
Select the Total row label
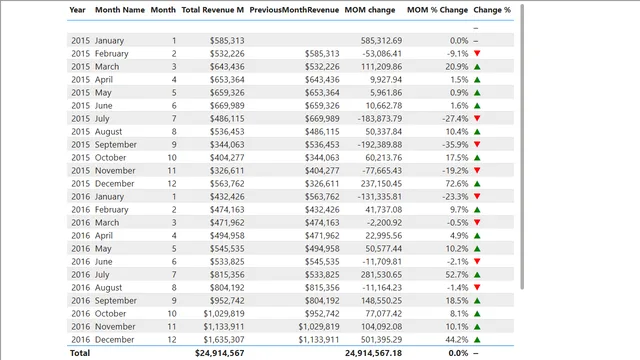[80, 353]
